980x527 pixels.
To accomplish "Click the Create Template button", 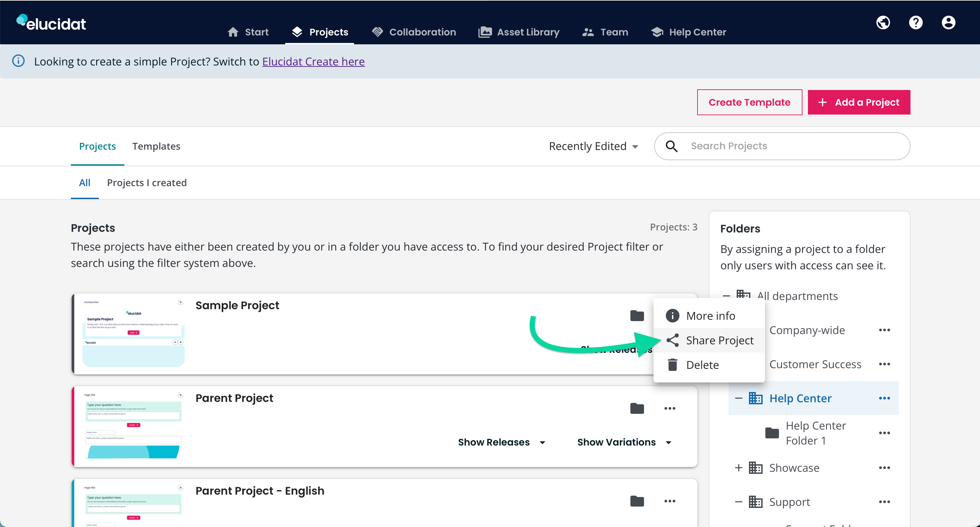I will 749,102.
